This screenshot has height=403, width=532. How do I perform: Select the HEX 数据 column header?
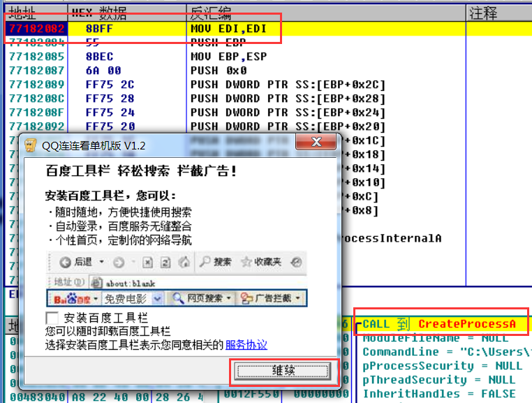pyautogui.click(x=127, y=13)
